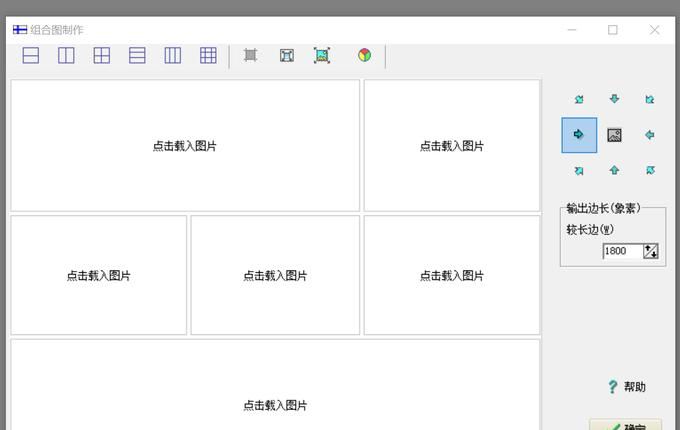Click the up arrow in alignment grid
Screen dimensions: 680x430
click(x=615, y=170)
